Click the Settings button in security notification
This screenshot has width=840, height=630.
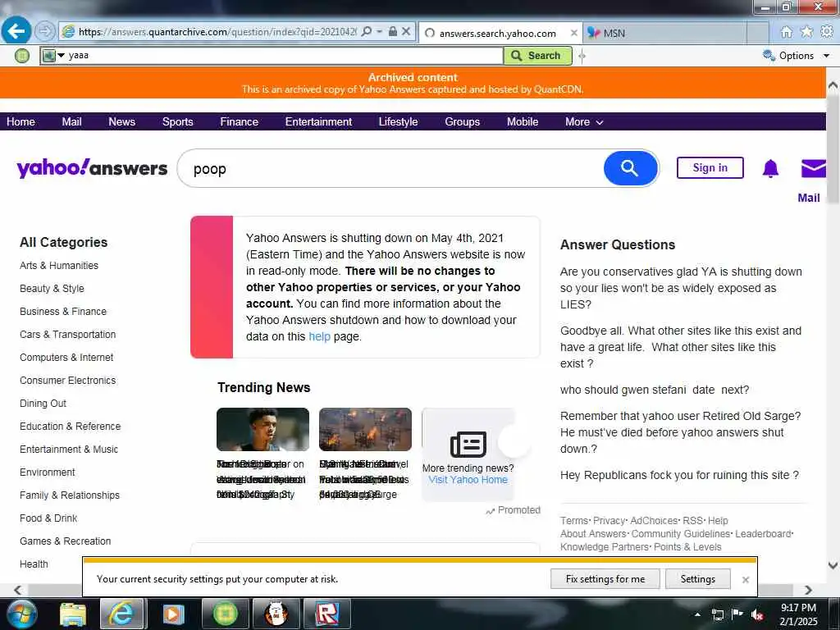(697, 579)
